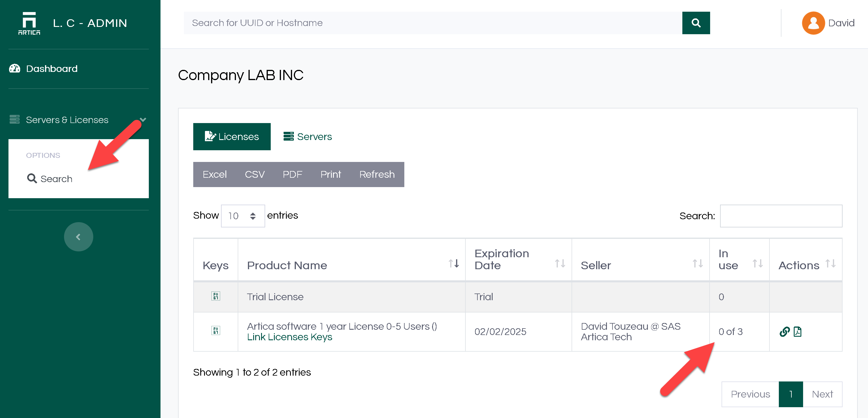Export the table to Excel
Screen dimensions: 868x418
pyautogui.click(x=215, y=175)
